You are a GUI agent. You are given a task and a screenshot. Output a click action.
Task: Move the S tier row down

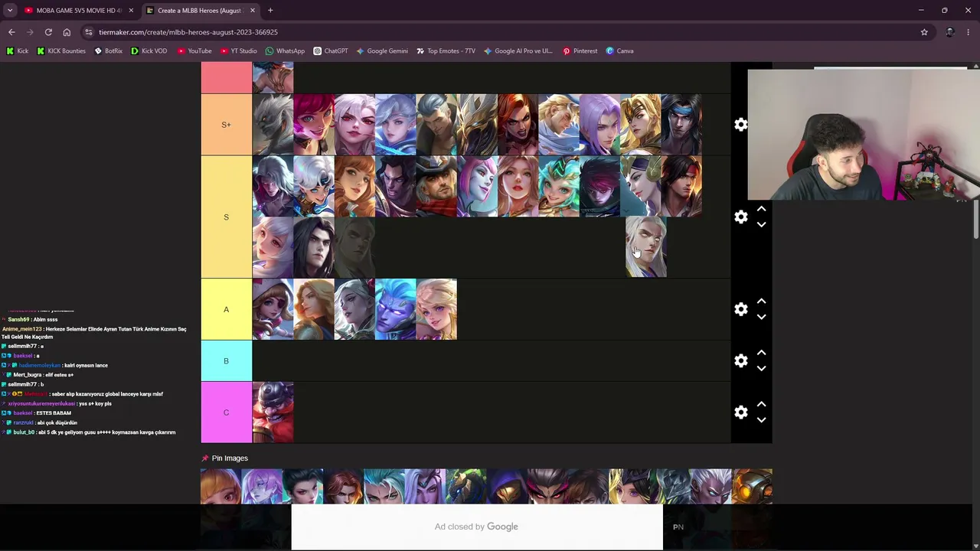coord(761,225)
